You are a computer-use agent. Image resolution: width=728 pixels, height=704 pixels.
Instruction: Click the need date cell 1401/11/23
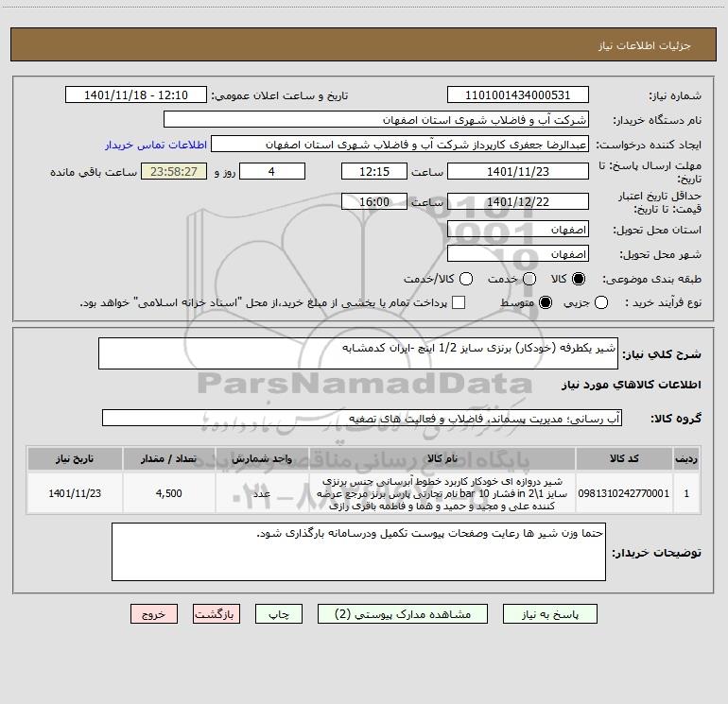click(x=75, y=493)
